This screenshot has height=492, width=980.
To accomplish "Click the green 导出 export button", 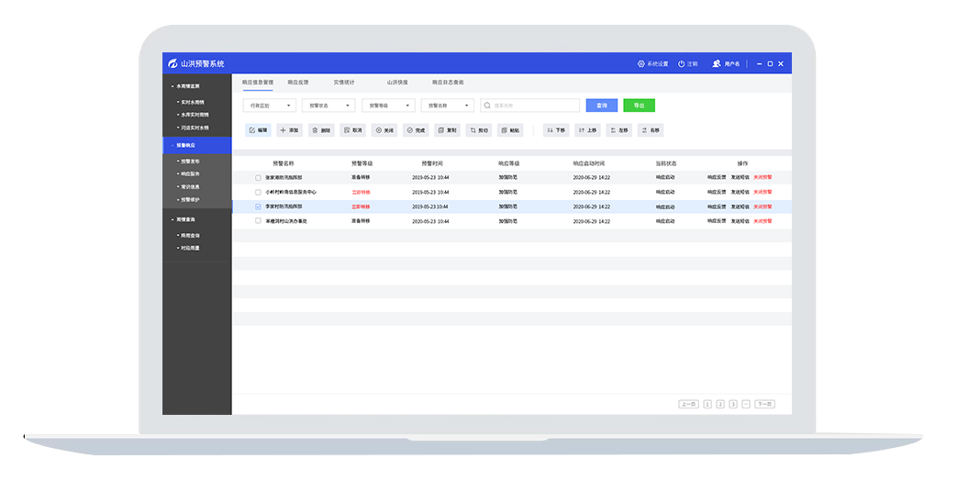I will click(639, 106).
